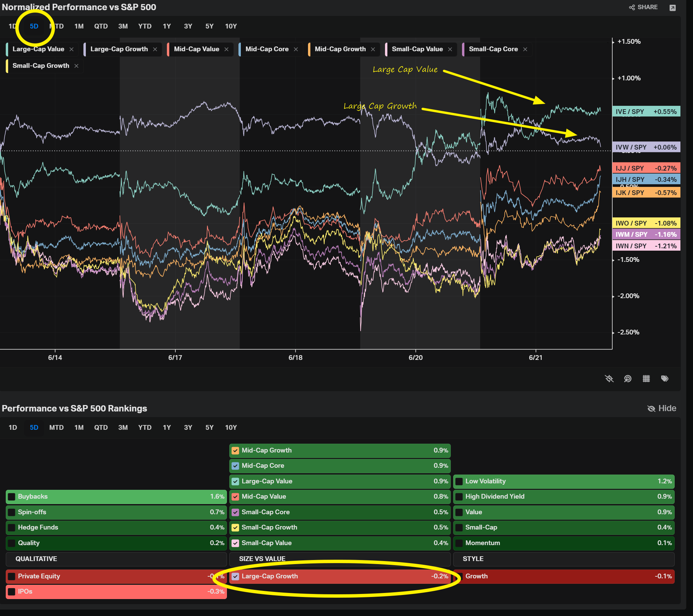The image size is (693, 616).
Task: Toggle grid icon under chart
Action: point(646,379)
